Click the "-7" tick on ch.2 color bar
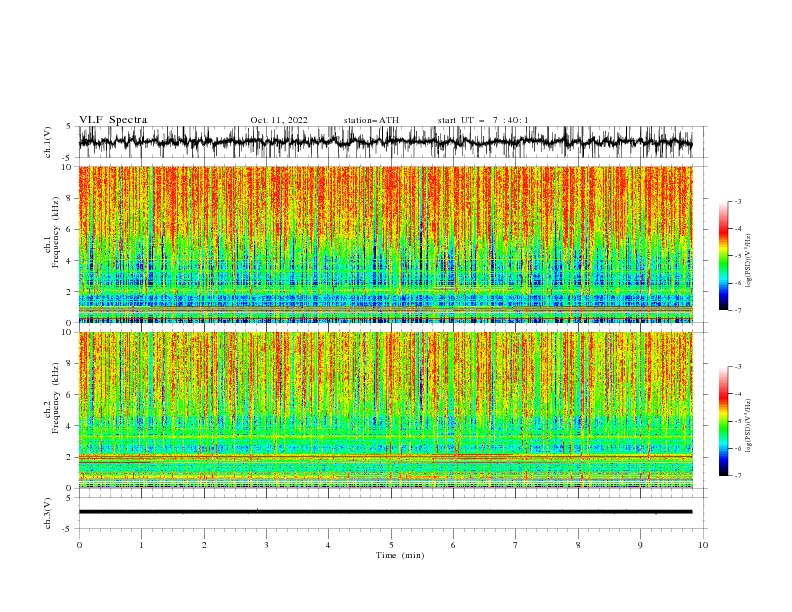 point(738,475)
